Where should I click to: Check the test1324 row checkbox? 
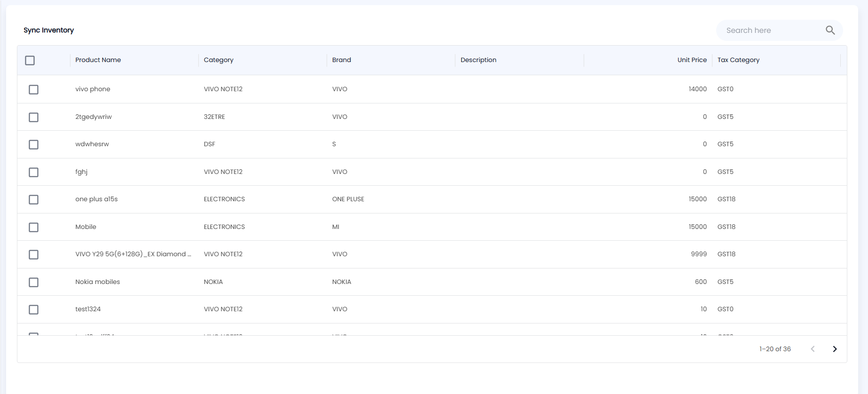[x=33, y=309]
